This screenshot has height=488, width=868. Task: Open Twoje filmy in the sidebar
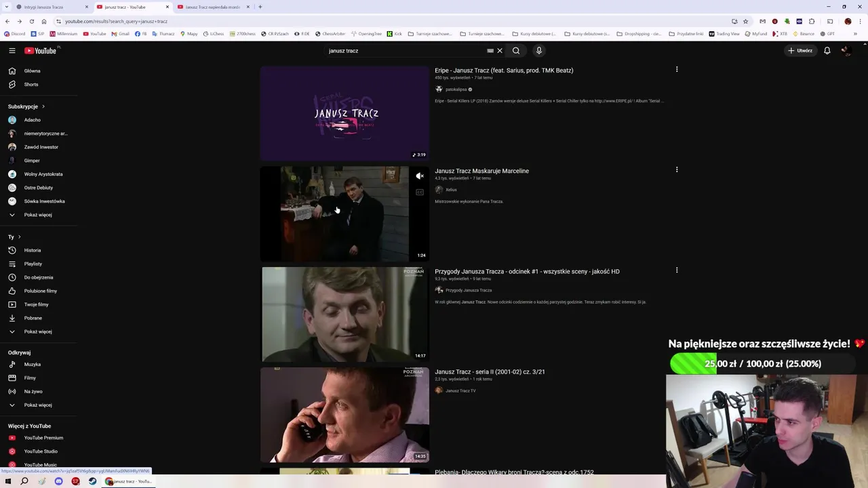coord(39,304)
